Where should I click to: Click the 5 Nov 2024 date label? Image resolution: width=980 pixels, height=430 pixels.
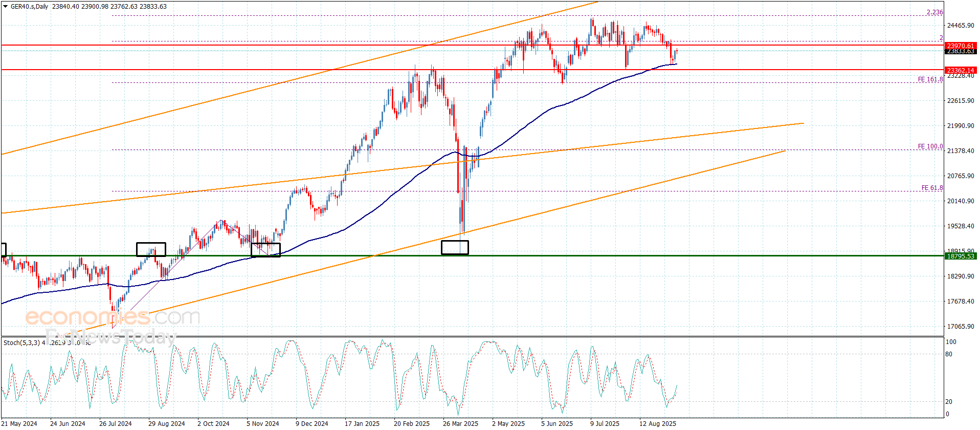263,423
